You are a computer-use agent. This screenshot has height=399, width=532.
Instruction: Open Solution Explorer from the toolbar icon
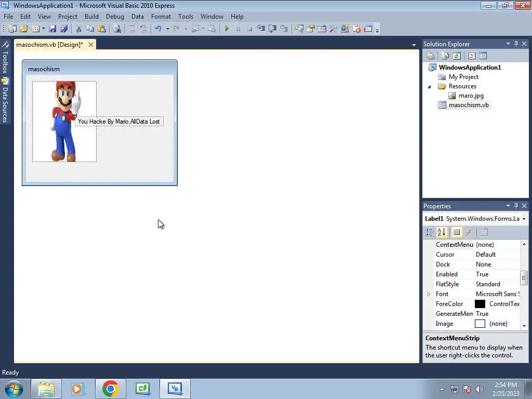[299, 29]
